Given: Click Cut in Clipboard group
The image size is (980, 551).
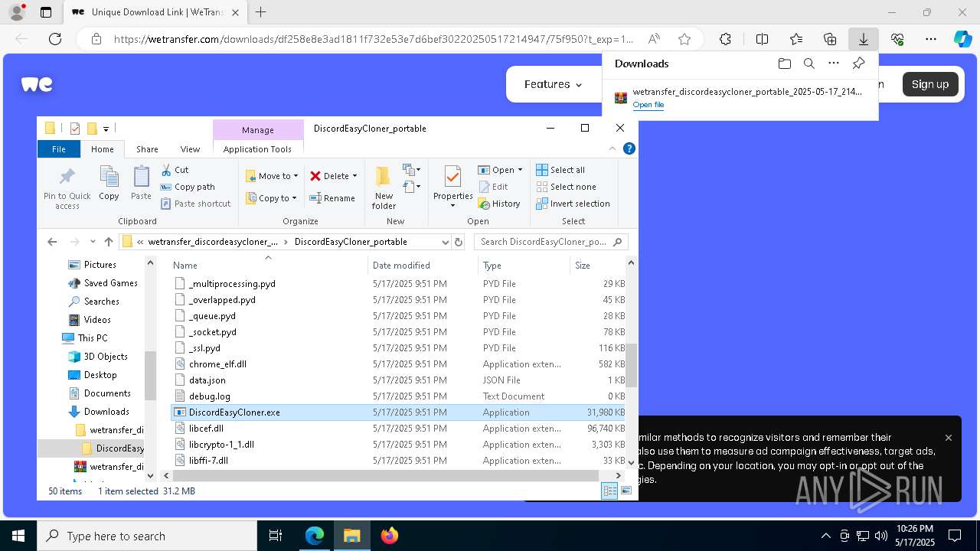Looking at the screenshot, I should 175,170.
